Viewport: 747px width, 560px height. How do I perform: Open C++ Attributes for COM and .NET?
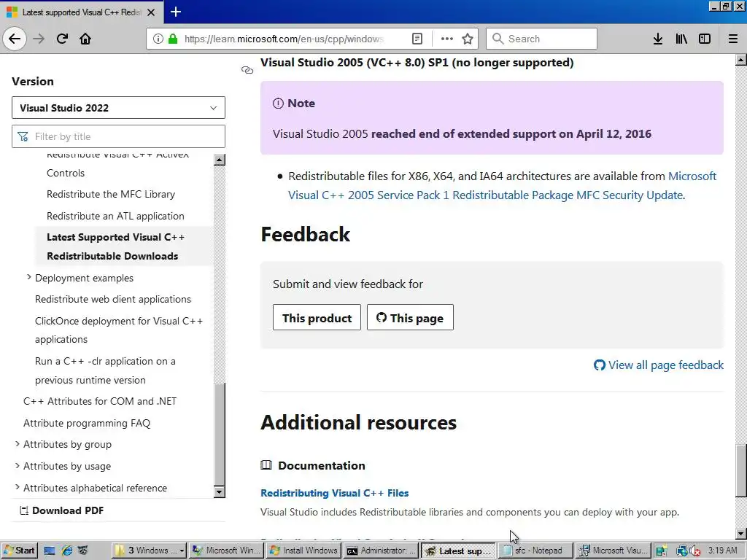100,401
